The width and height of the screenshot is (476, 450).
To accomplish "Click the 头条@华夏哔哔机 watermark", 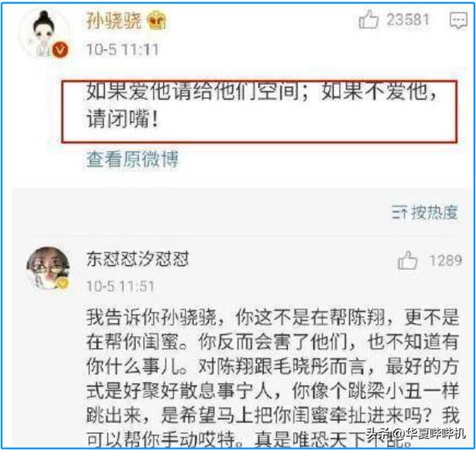I will click(x=415, y=434).
